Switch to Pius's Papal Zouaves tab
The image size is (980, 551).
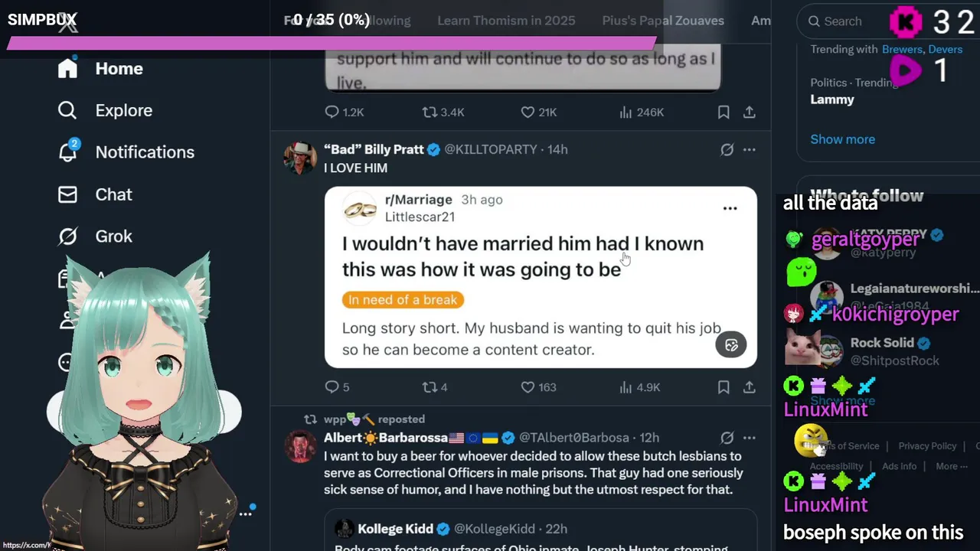(663, 21)
